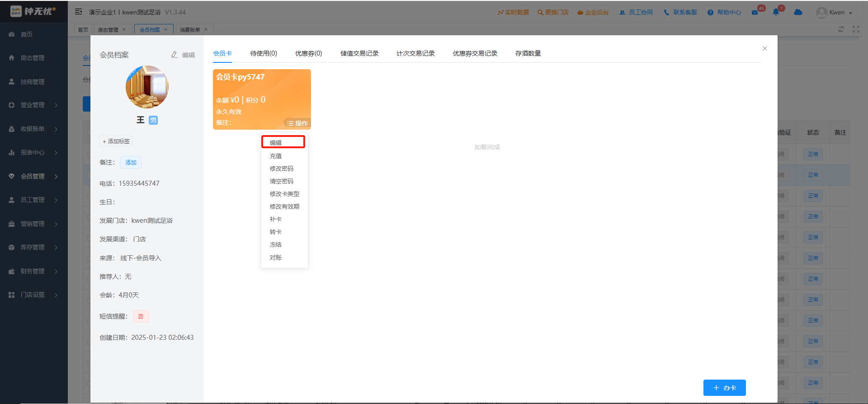868x404 pixels.
Task: Click the member avatar photo
Action: (x=147, y=87)
